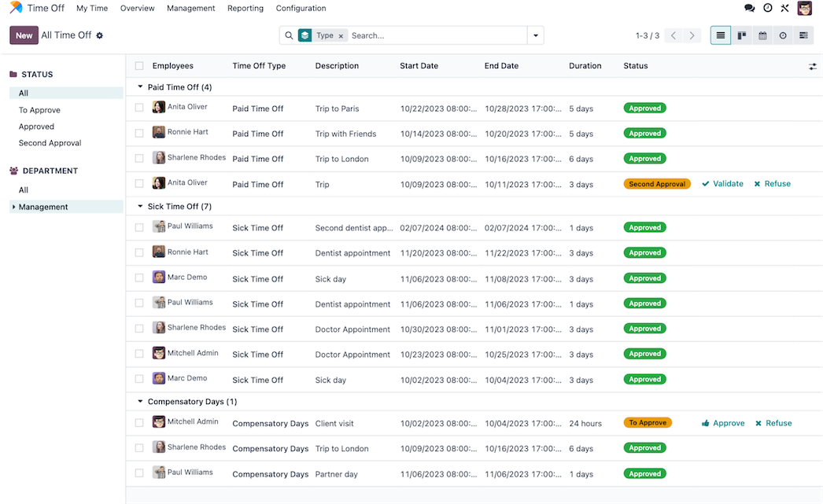823x504 pixels.
Task: Click the gear icon next to All Time Off
Action: pyautogui.click(x=100, y=35)
